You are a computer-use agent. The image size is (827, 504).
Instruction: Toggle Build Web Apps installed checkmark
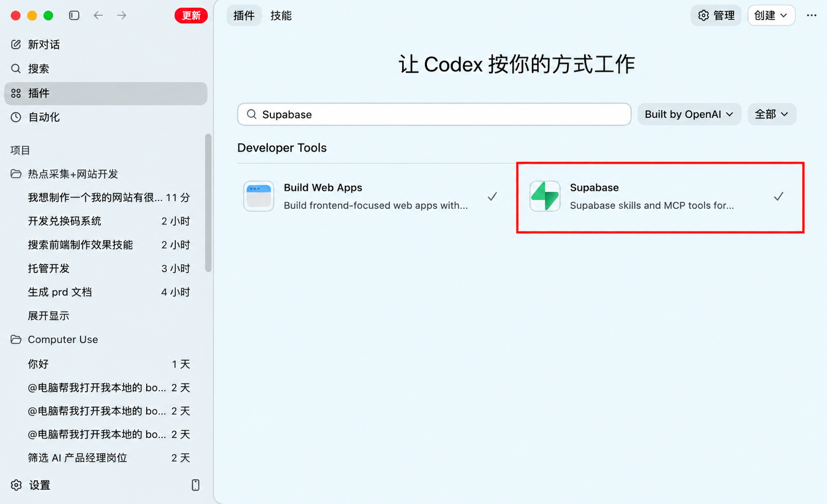tap(492, 196)
